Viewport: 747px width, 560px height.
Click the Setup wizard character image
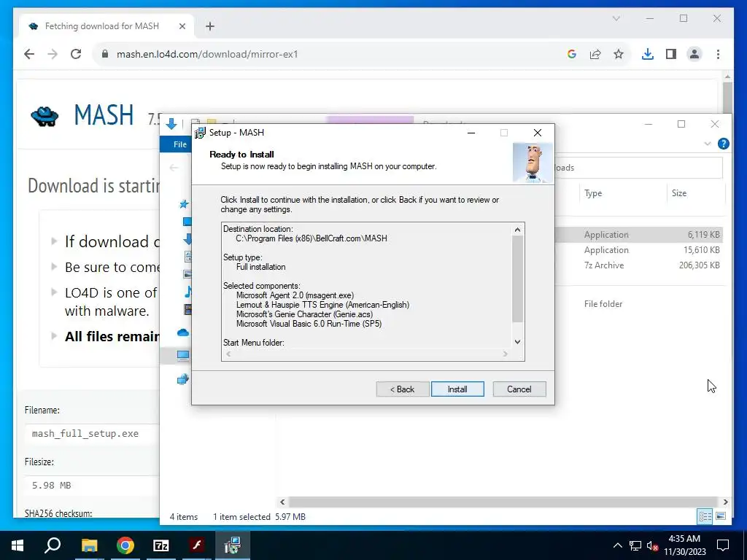click(x=533, y=163)
